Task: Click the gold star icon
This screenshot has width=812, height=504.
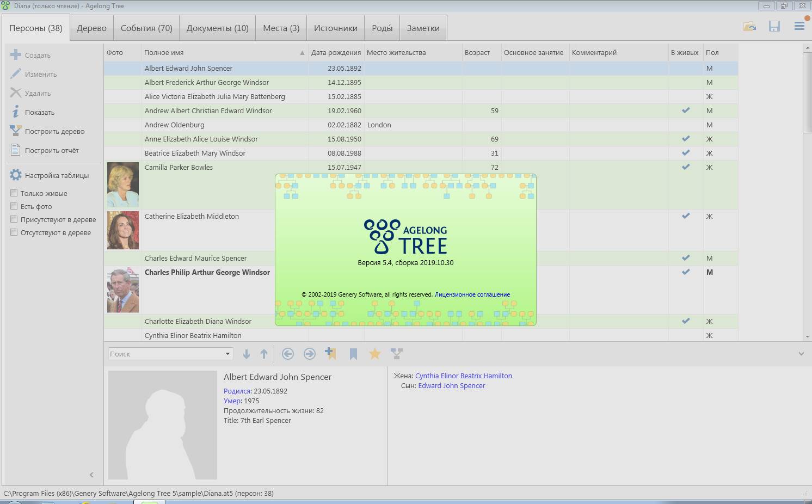Action: 375,354
